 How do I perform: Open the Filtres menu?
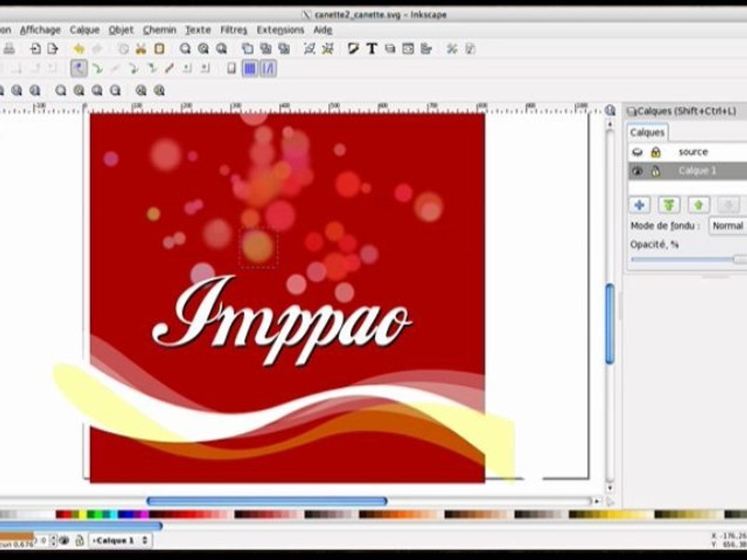233,30
